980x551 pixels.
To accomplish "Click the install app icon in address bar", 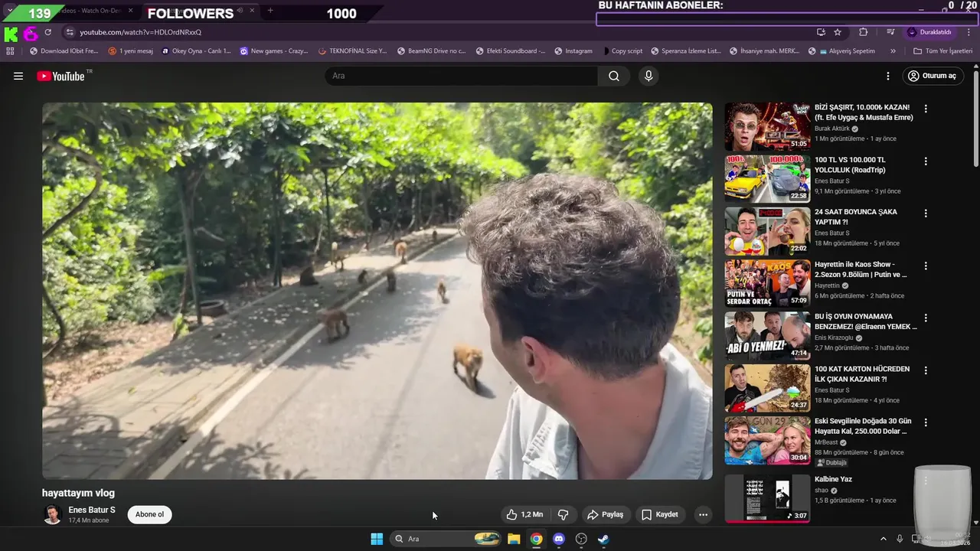I will [821, 32].
